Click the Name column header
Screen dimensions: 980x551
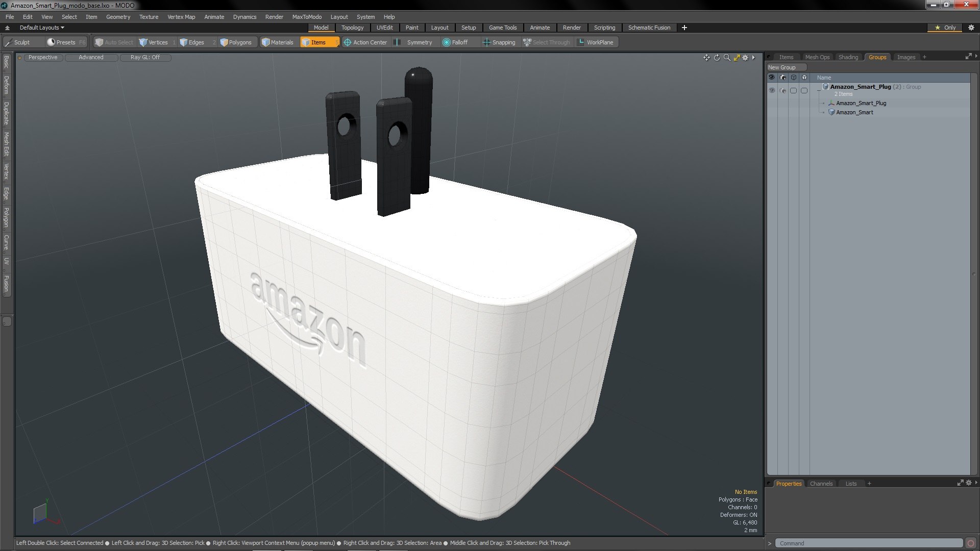824,78
